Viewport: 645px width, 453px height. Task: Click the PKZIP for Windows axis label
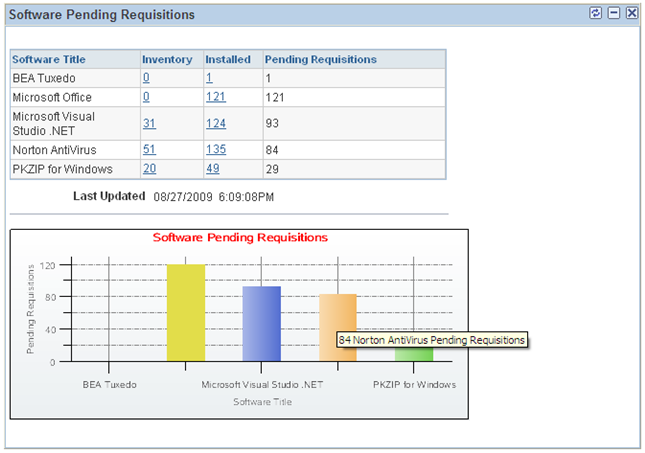414,385
